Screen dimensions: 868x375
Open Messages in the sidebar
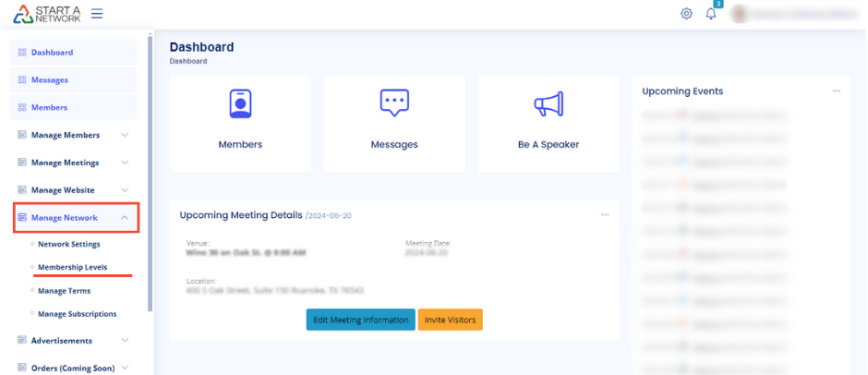point(50,80)
